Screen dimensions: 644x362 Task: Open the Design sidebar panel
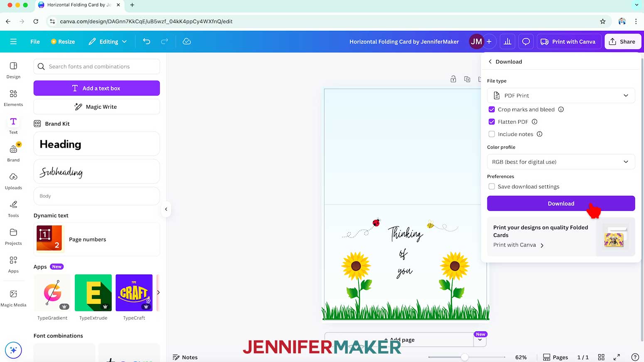tap(13, 70)
